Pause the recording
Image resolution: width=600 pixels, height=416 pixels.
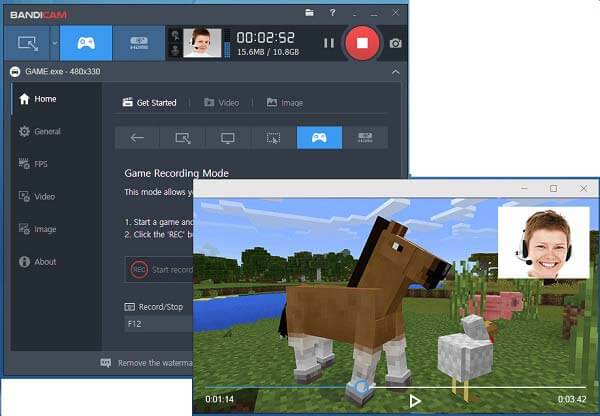pos(329,43)
